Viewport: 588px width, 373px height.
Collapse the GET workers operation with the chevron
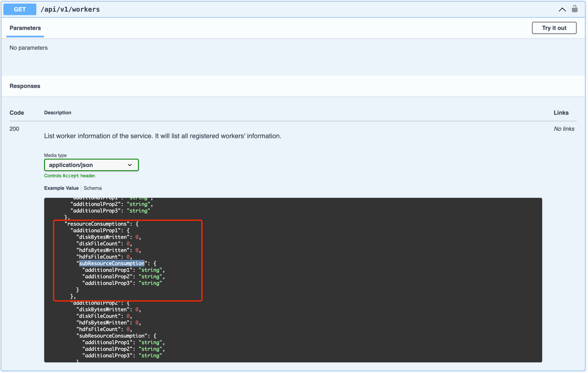[x=562, y=9]
